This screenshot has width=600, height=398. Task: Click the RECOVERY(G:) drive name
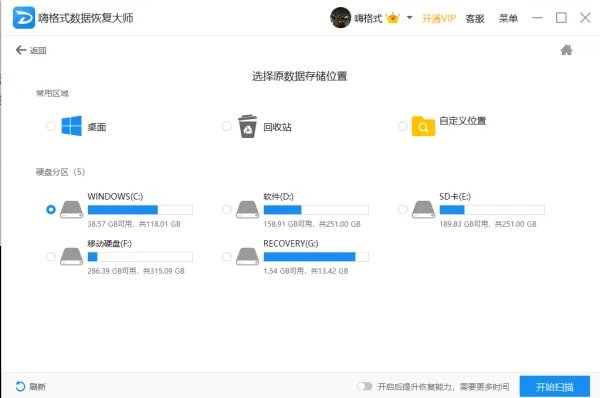[291, 243]
